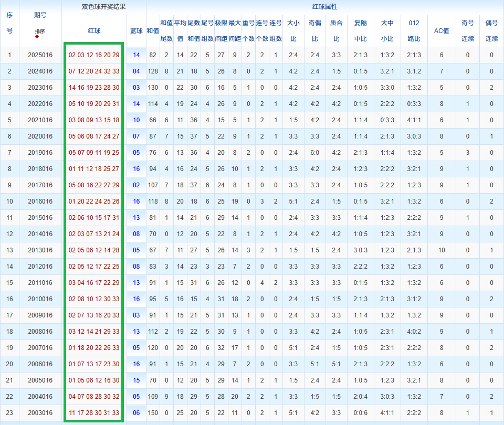
Task: Select the 012路比 column header
Action: tap(414, 31)
